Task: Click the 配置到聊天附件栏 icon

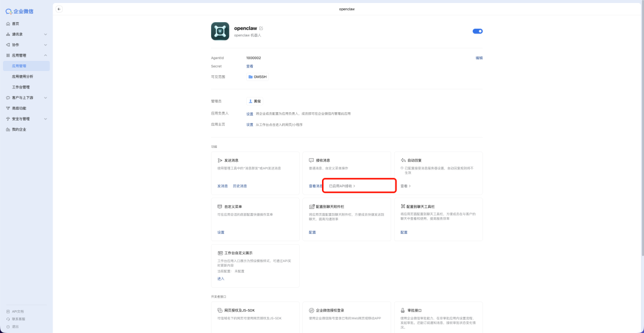Action: pyautogui.click(x=311, y=206)
